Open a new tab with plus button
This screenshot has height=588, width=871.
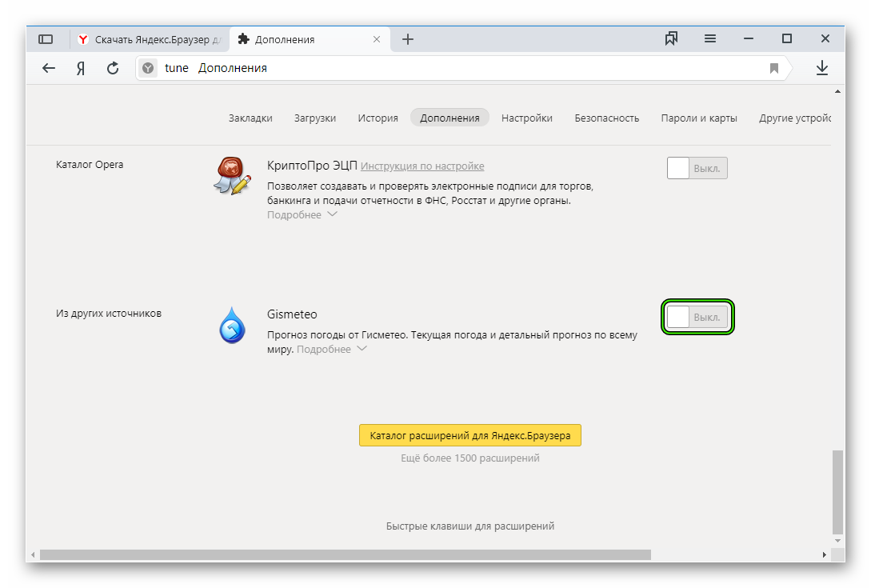pos(408,39)
